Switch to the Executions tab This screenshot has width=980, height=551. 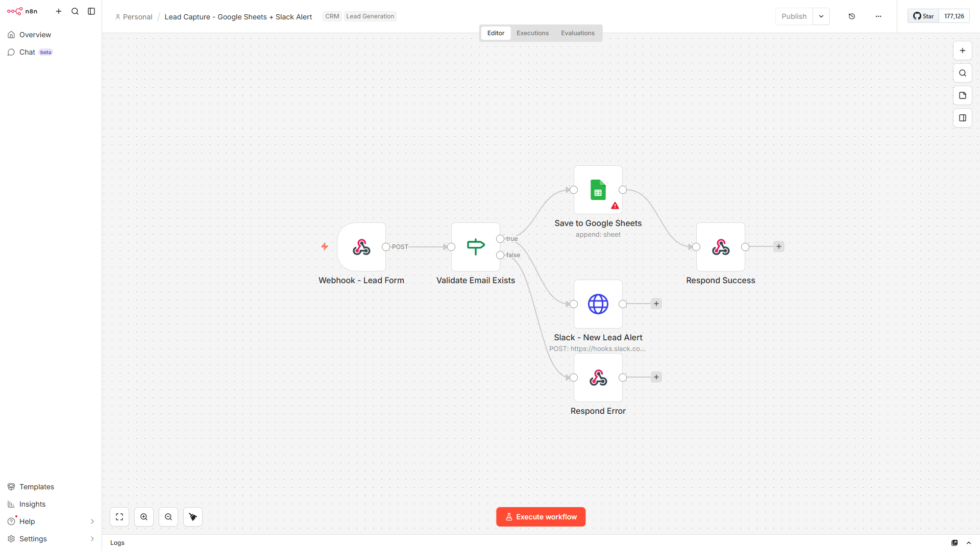click(x=532, y=33)
